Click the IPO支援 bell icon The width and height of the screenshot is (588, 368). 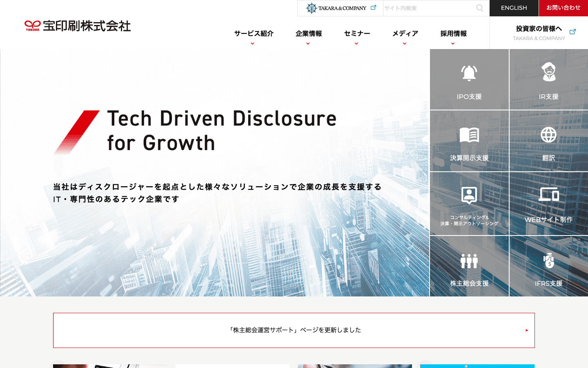(x=469, y=73)
